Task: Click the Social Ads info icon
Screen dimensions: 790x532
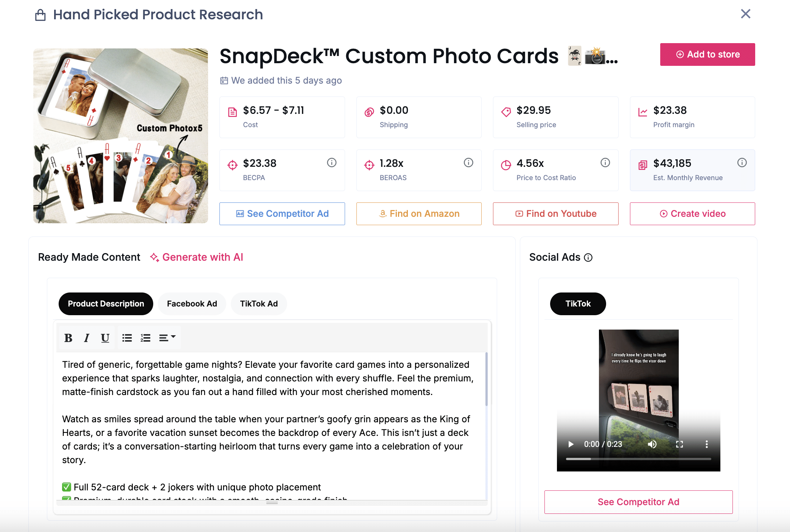Action: (x=588, y=258)
